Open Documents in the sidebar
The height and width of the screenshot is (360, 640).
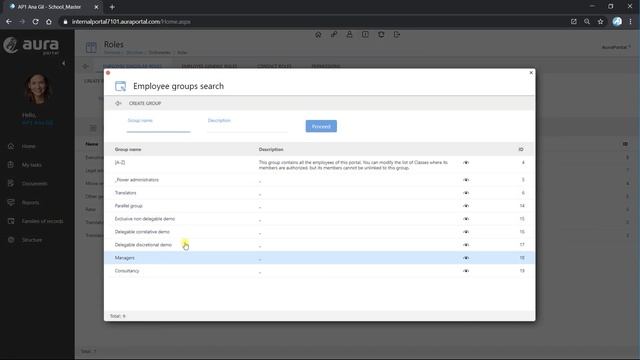pos(34,184)
